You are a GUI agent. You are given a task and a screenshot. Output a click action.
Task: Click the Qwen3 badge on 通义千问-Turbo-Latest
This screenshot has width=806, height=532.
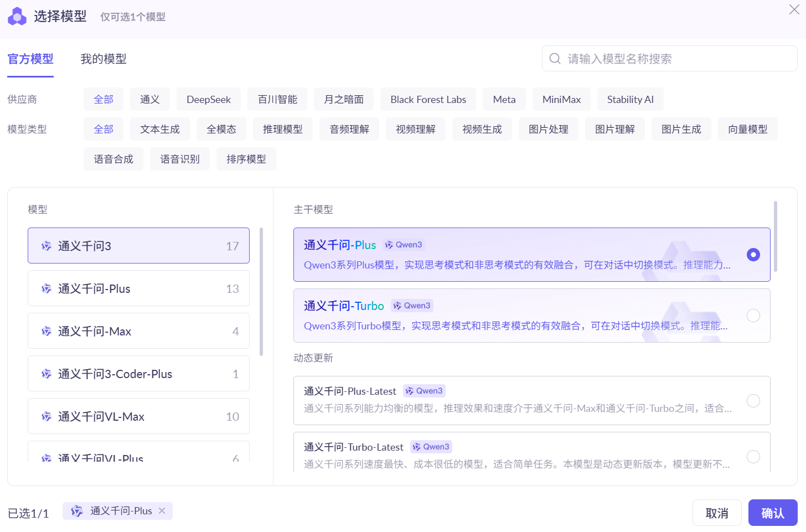431,447
